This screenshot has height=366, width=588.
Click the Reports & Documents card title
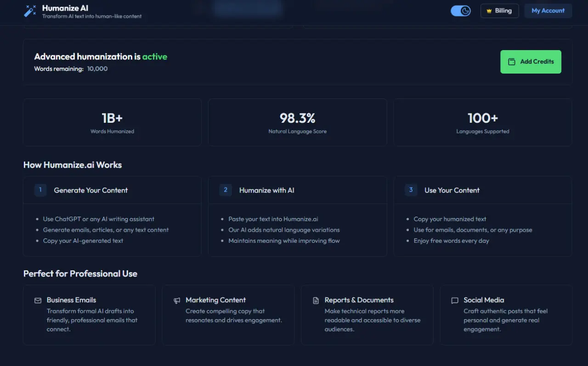click(x=359, y=300)
